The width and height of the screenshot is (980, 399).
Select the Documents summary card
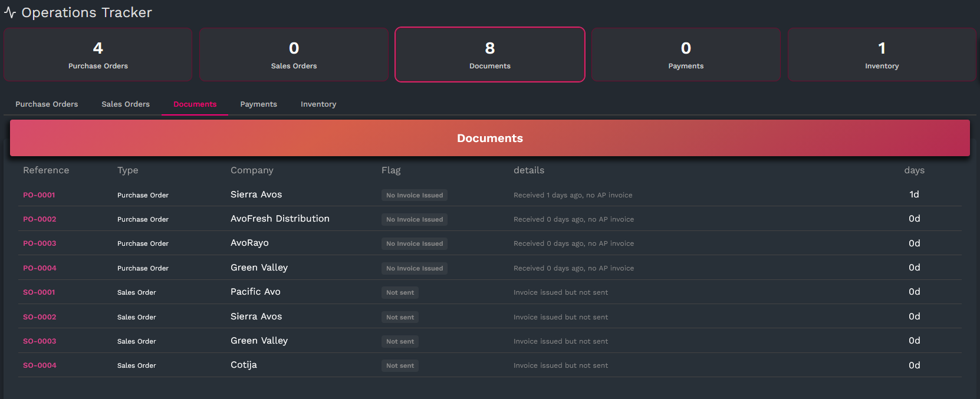coord(490,54)
